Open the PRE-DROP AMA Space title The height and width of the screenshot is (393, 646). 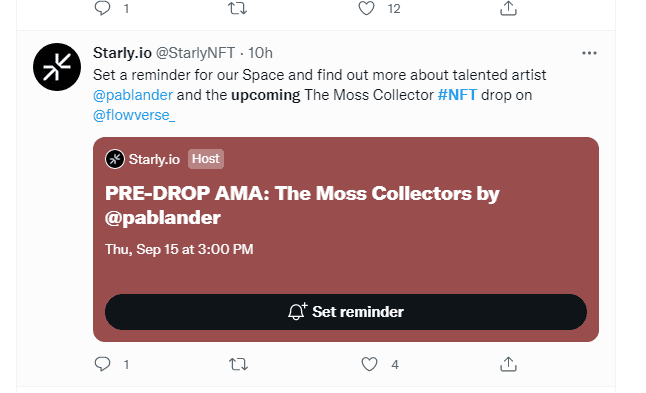point(302,206)
